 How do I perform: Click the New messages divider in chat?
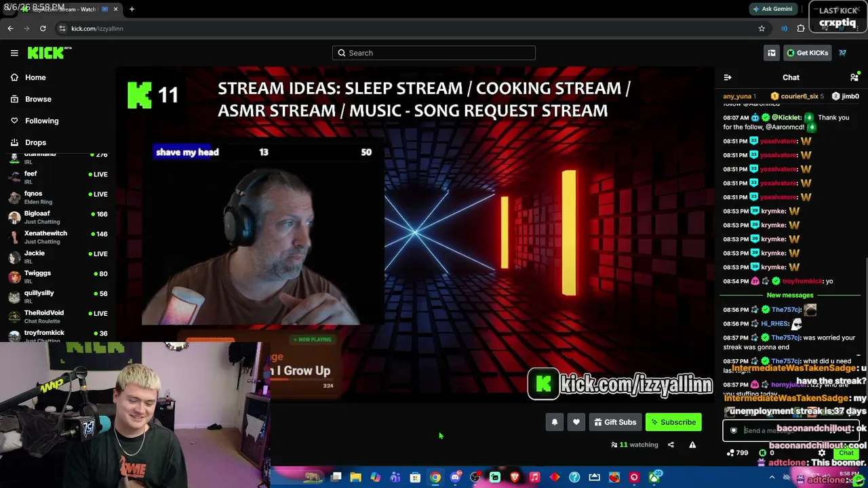[x=790, y=295]
